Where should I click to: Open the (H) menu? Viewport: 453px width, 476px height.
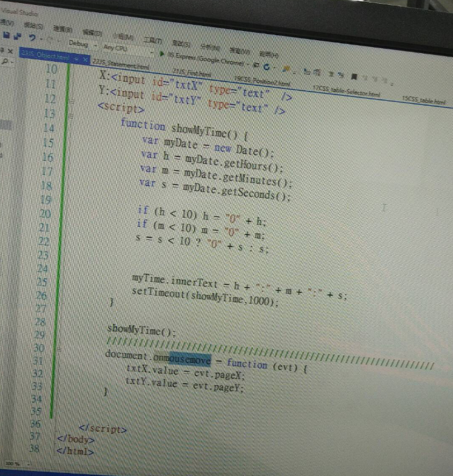click(x=269, y=54)
